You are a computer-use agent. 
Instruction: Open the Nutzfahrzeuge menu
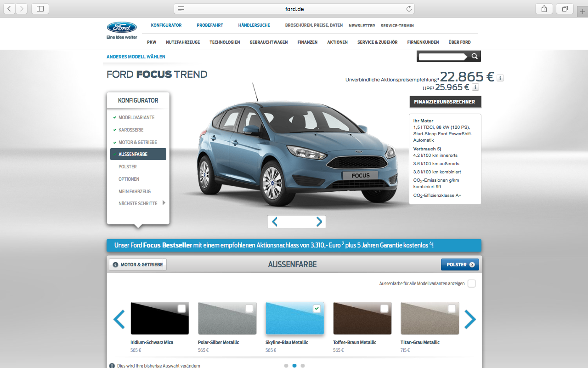pos(183,42)
